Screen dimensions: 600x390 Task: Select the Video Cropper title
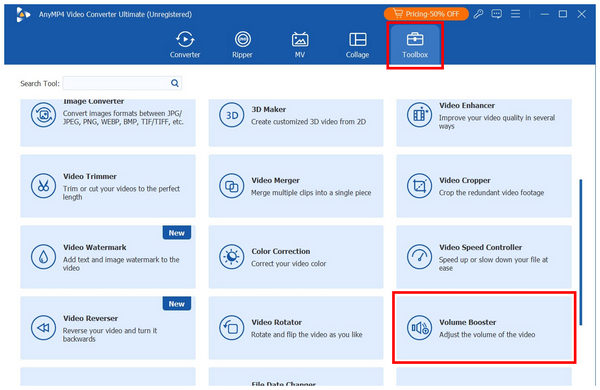pyautogui.click(x=465, y=180)
